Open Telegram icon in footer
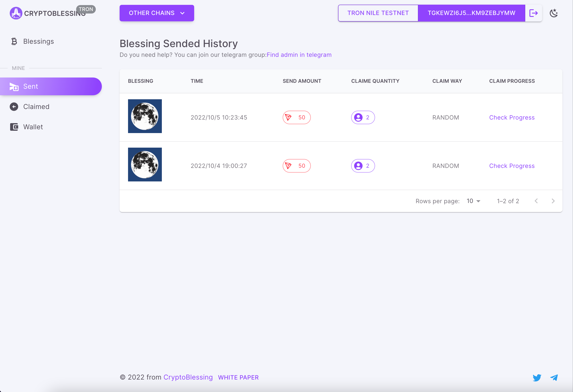The image size is (573, 392). click(x=554, y=377)
